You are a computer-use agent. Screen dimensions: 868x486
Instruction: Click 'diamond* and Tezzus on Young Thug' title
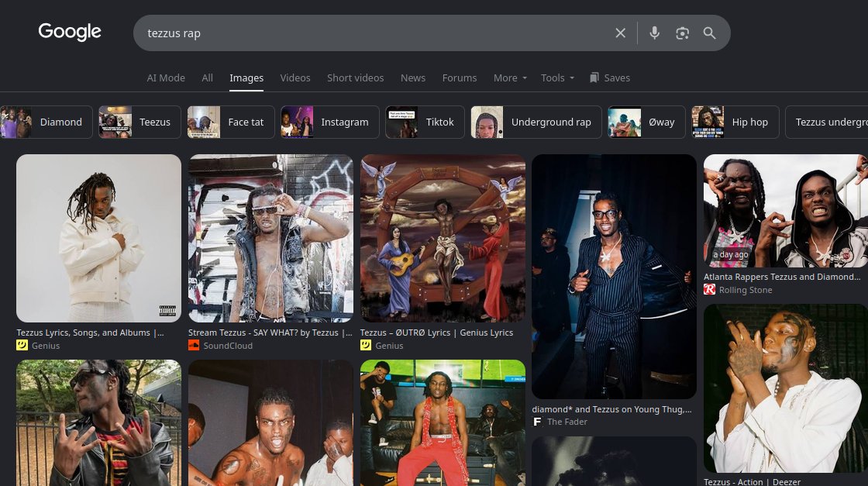point(611,409)
